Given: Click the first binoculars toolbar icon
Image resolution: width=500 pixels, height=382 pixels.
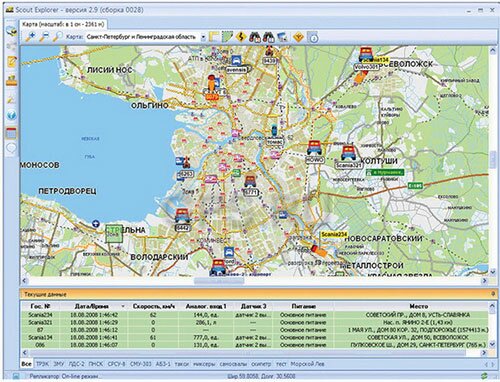Looking at the screenshot, I should (255, 37).
